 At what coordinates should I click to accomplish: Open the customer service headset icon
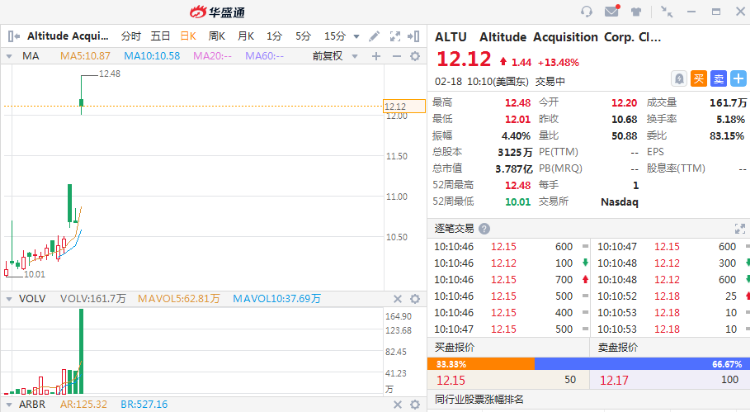586,12
